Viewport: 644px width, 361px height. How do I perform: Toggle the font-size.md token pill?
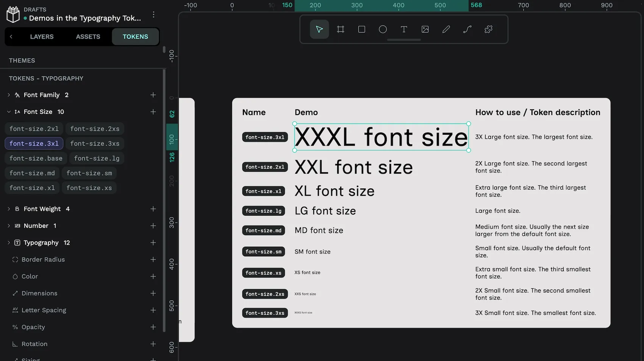(32, 173)
